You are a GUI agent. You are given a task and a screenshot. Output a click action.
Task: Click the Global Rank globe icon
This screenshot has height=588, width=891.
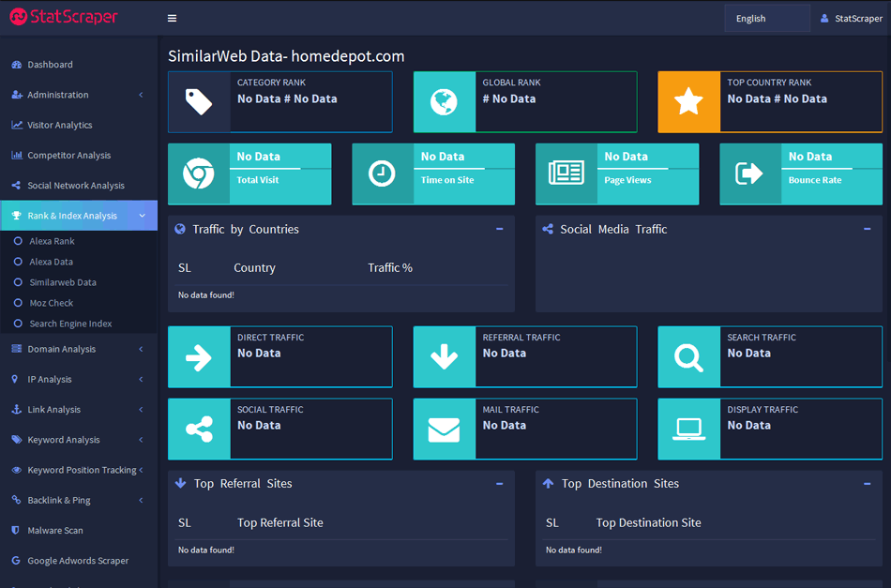click(444, 102)
